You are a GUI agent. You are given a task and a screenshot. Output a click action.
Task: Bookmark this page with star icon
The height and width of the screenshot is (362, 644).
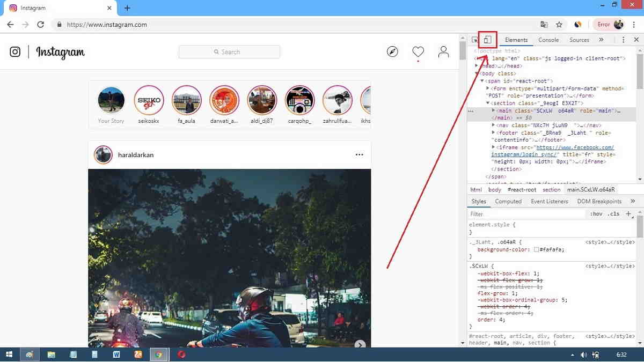click(x=559, y=24)
